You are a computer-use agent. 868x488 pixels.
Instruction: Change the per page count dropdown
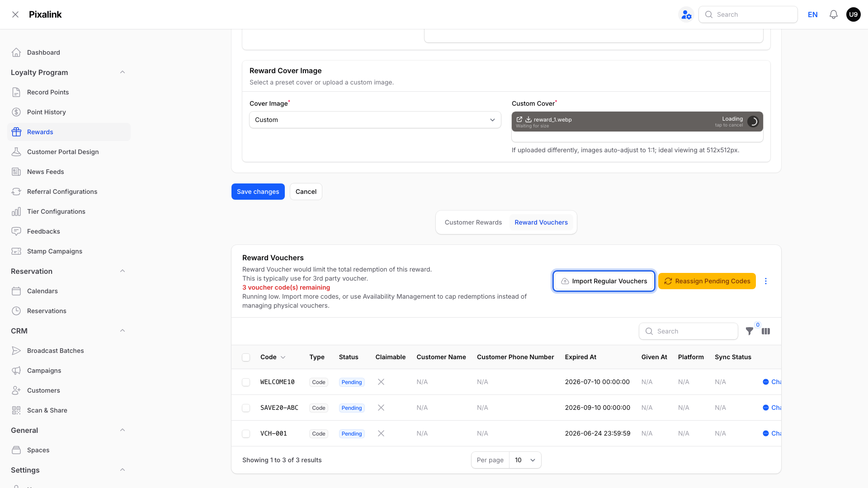tap(525, 460)
